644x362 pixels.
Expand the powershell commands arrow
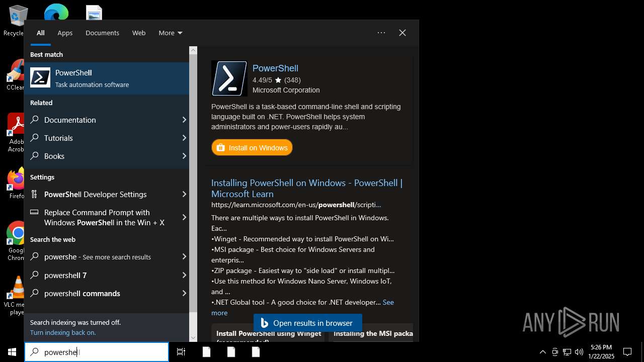pos(184,293)
